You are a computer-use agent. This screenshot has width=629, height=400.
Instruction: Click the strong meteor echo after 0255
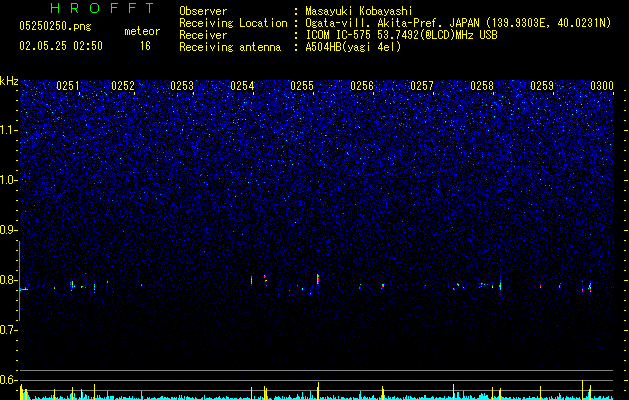[x=318, y=279]
